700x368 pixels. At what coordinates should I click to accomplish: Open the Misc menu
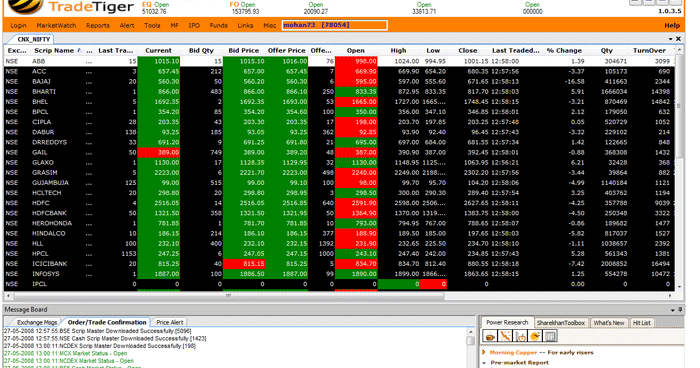(270, 25)
